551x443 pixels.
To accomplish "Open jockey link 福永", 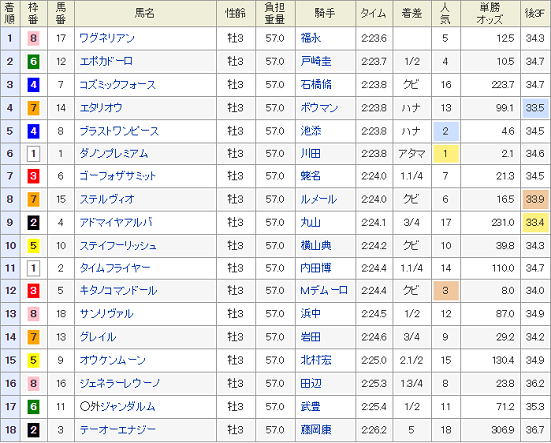I will 311,38.
